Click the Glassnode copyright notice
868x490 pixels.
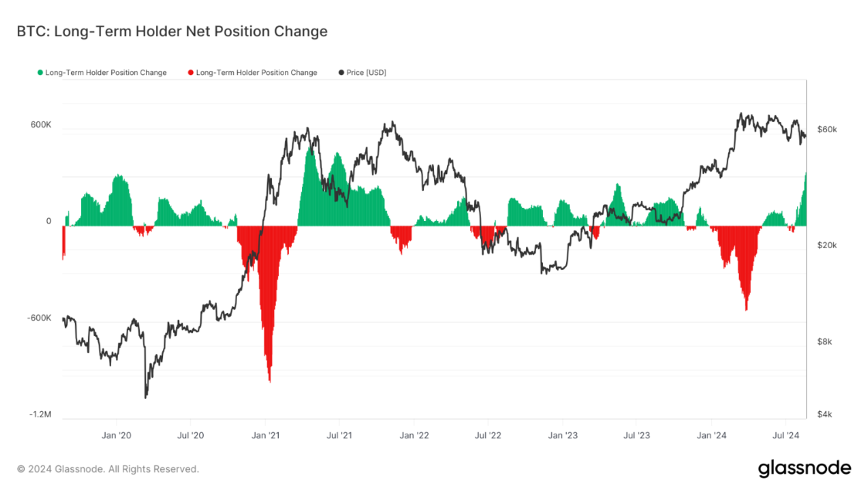pyautogui.click(x=108, y=469)
